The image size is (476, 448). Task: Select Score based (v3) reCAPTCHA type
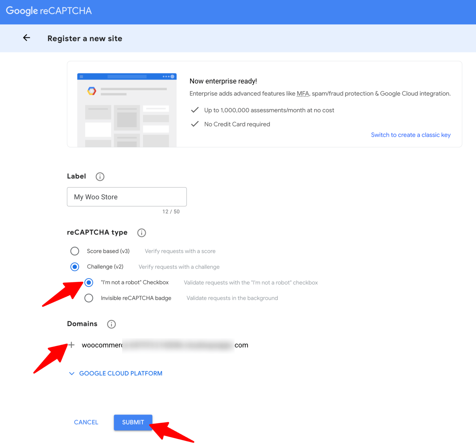75,251
